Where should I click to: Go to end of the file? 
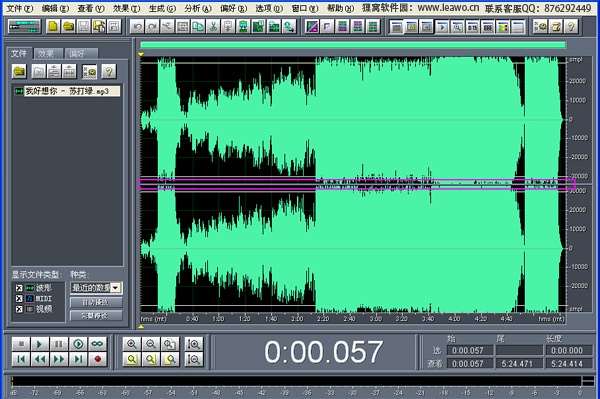click(78, 359)
